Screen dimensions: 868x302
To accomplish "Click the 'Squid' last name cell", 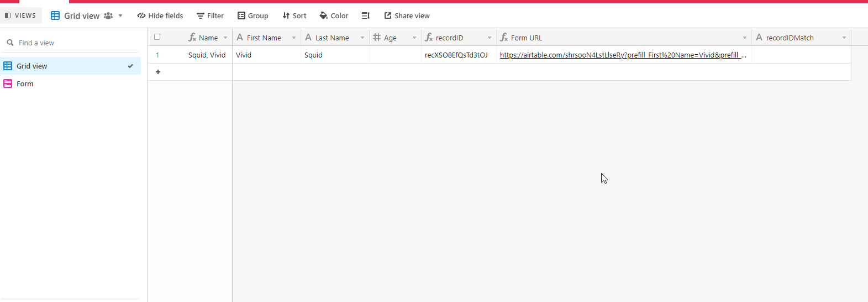I will tap(335, 55).
